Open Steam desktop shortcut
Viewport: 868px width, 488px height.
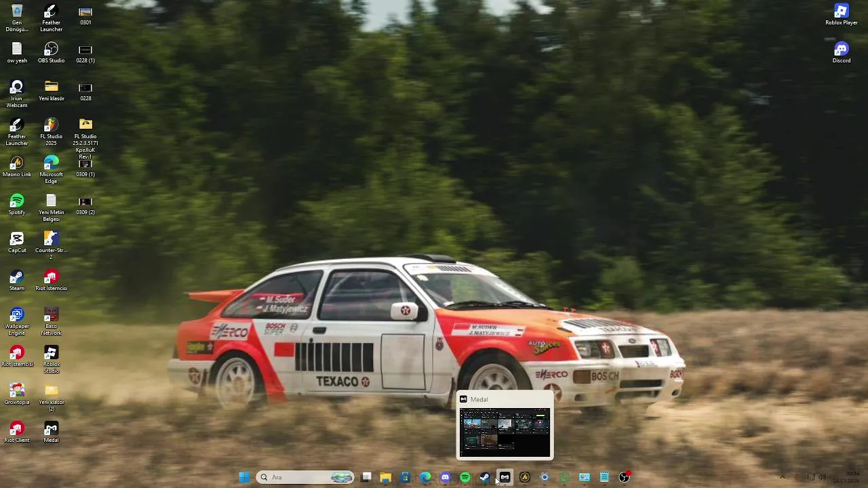point(17,281)
